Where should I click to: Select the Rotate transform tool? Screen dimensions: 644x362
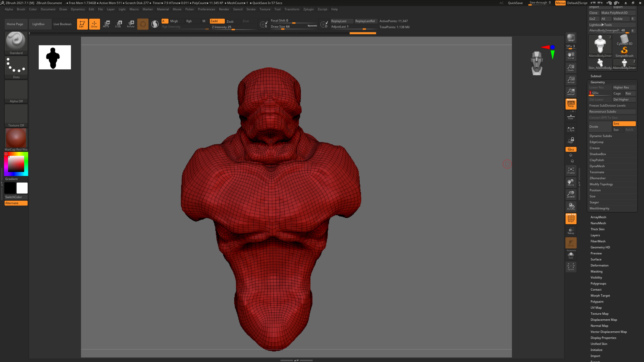coord(131,24)
